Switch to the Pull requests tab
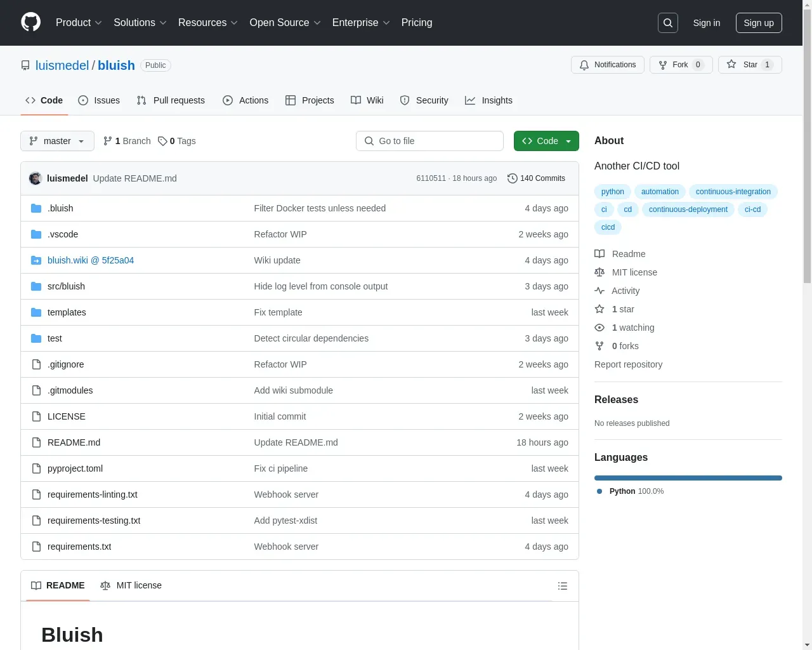This screenshot has width=812, height=650. coord(171,100)
